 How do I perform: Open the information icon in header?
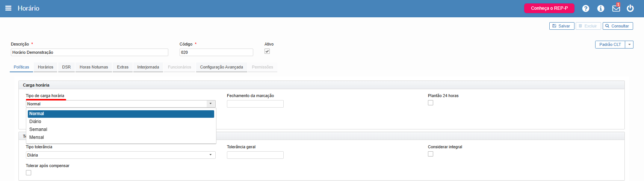pos(600,8)
